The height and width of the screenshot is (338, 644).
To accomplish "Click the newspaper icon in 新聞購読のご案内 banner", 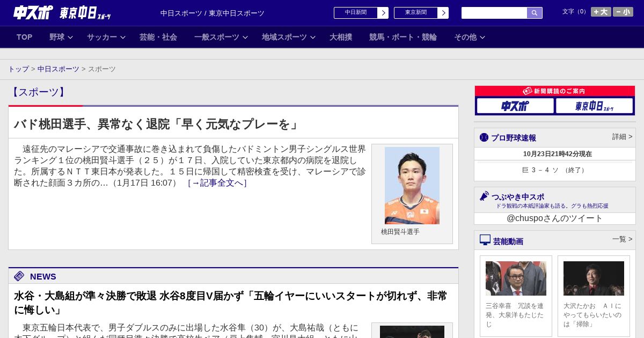I will (528, 91).
